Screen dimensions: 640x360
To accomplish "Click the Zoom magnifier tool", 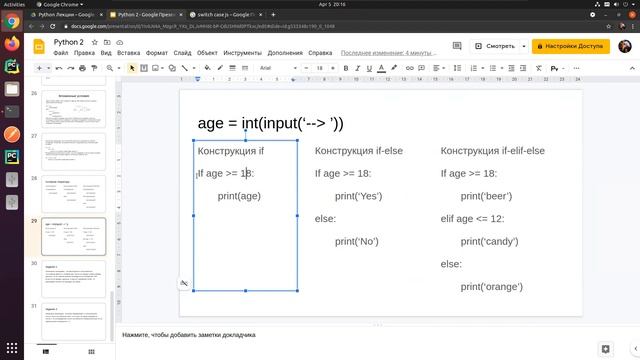I will coord(110,68).
